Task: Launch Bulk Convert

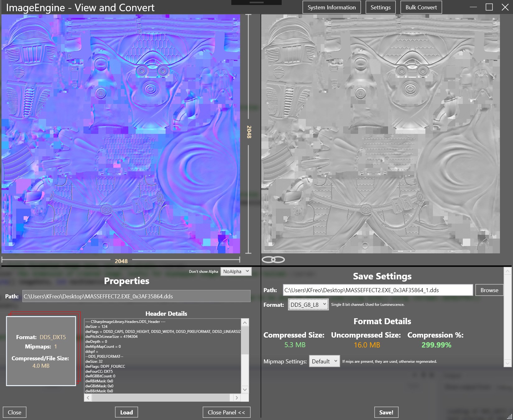Action: coord(421,7)
